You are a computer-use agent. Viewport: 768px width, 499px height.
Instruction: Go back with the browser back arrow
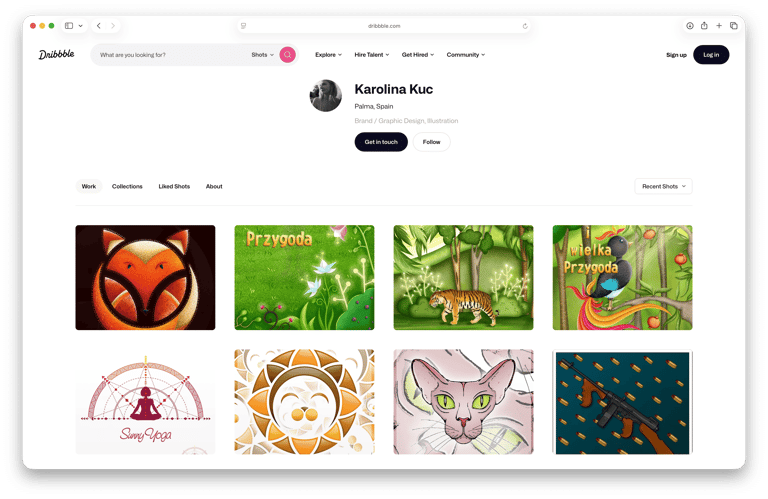pyautogui.click(x=99, y=25)
